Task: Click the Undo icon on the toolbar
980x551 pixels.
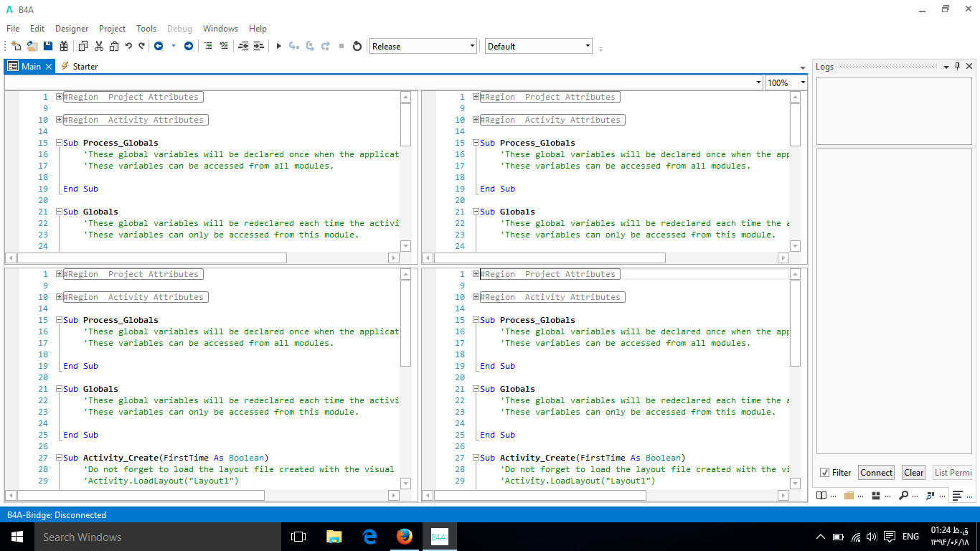Action: point(128,45)
